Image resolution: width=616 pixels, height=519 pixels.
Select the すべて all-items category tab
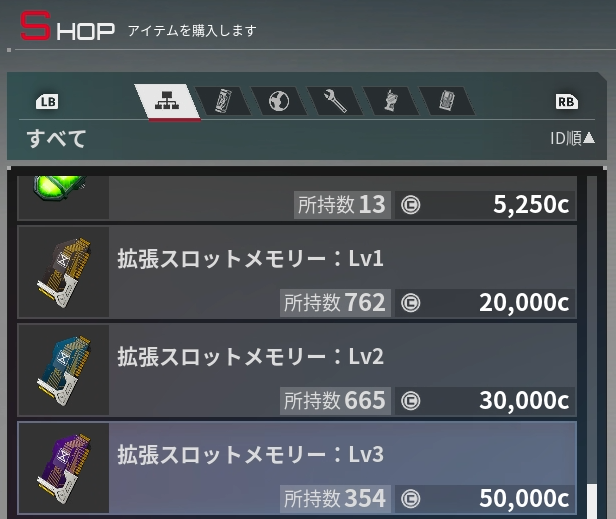(167, 101)
